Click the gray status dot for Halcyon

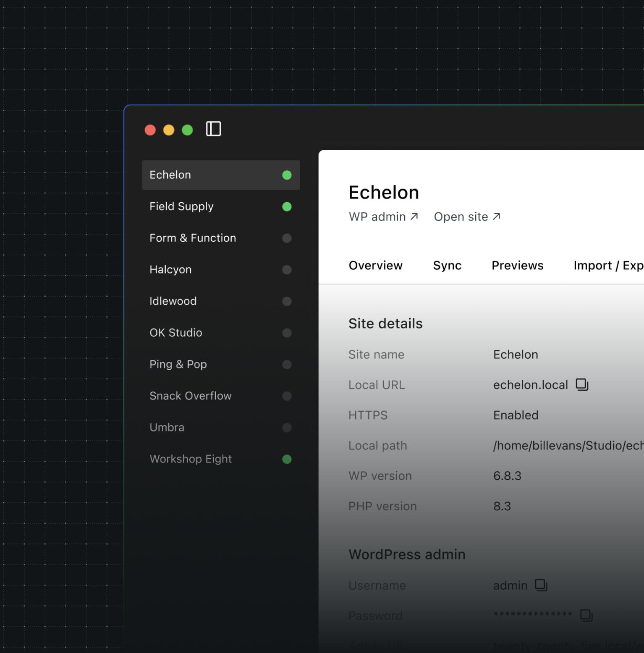pos(287,269)
